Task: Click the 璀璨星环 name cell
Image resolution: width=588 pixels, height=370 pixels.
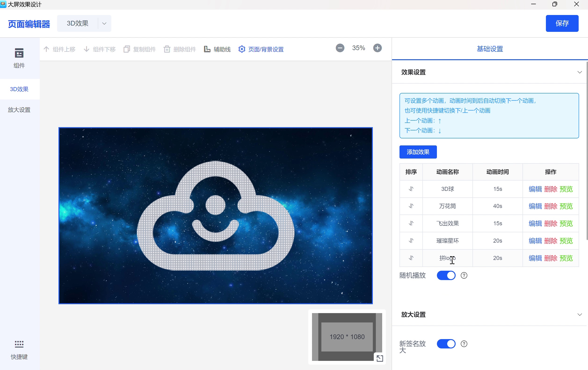Action: coord(448,241)
